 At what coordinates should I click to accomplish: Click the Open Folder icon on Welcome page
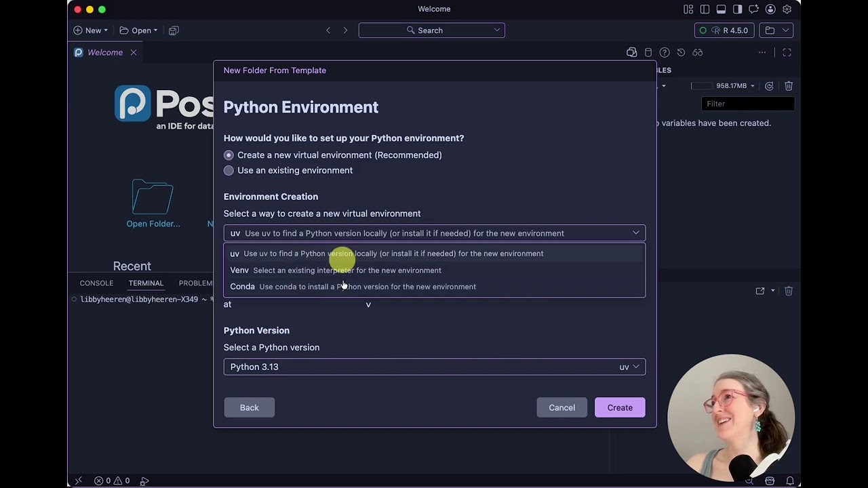(153, 197)
